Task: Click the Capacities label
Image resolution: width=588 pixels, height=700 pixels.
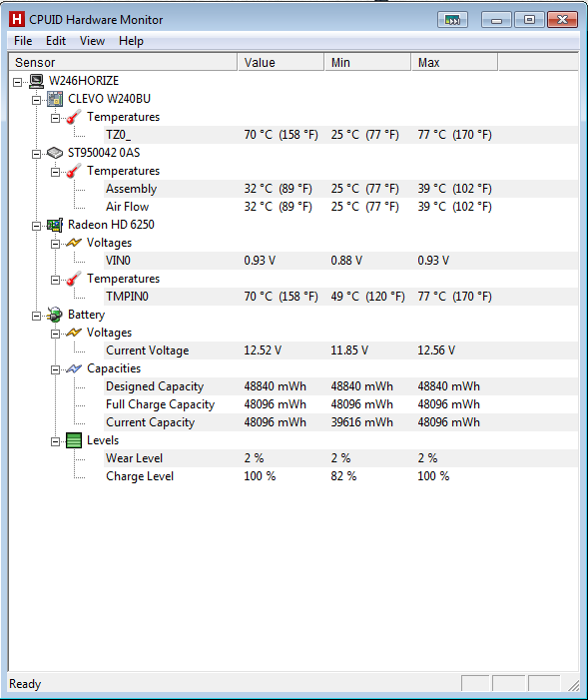Action: point(114,368)
